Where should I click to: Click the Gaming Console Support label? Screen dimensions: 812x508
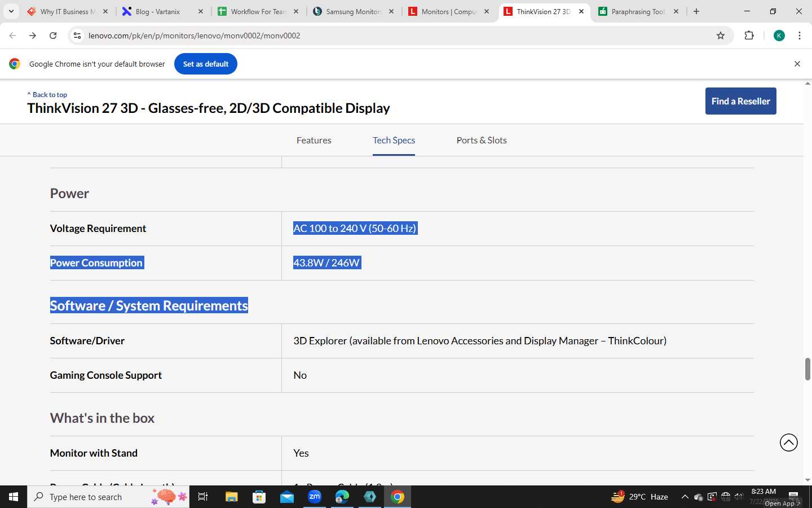(106, 375)
